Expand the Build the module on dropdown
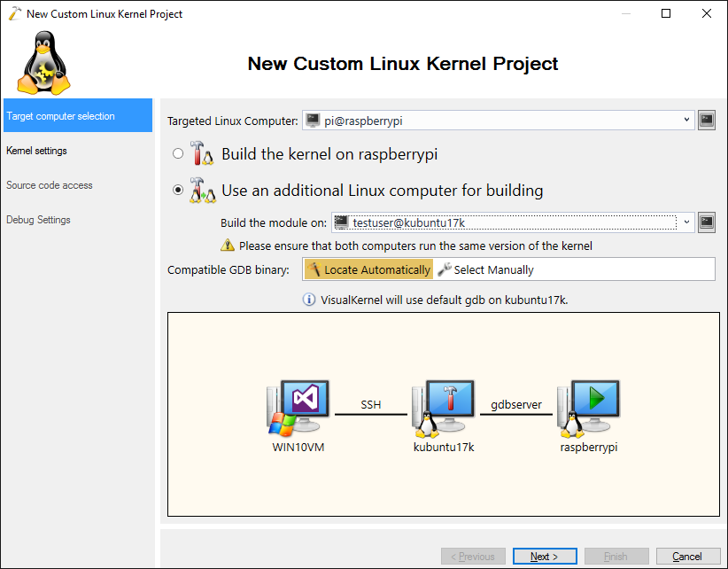 [686, 222]
